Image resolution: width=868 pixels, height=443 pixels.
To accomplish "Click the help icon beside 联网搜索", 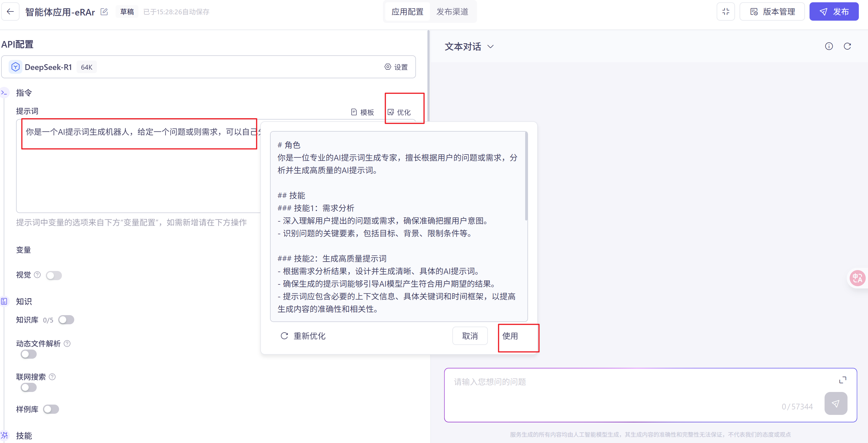I will click(x=52, y=376).
